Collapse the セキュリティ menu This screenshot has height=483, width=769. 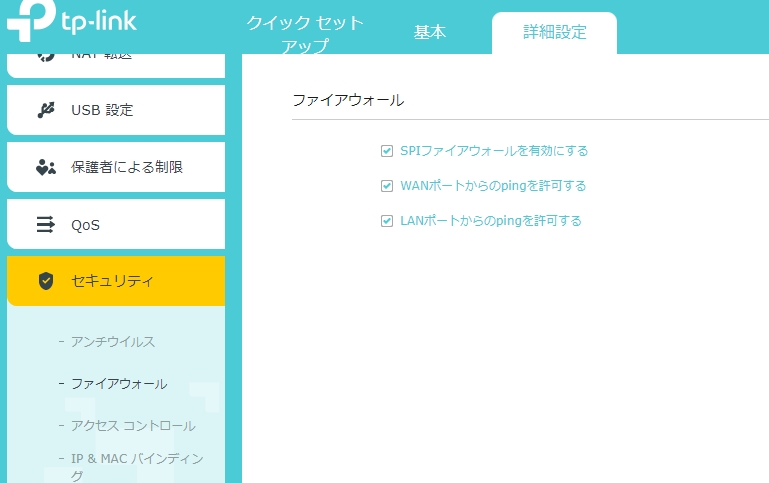tap(116, 281)
